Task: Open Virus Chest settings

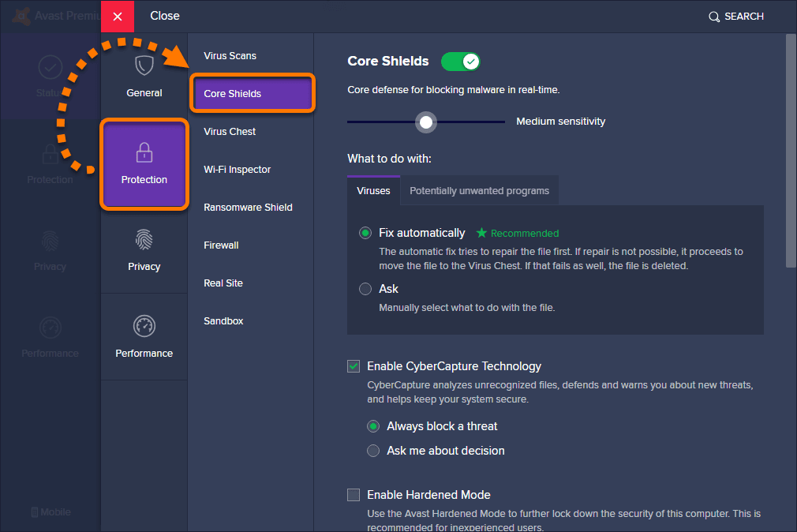Action: pos(230,132)
